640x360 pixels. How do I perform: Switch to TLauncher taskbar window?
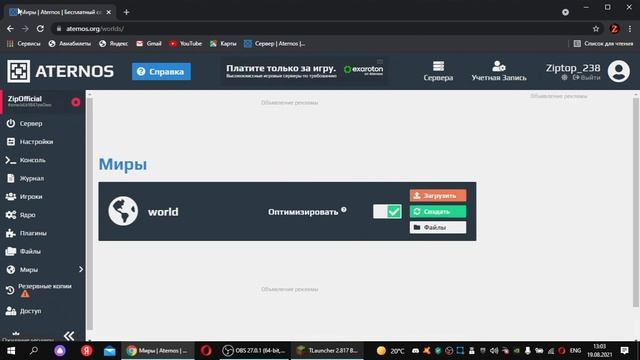pyautogui.click(x=327, y=351)
